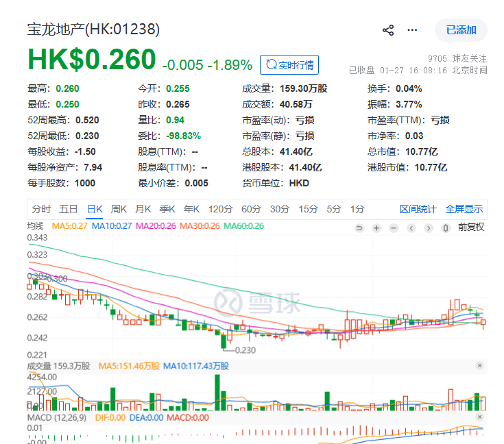This screenshot has height=444, width=504.
Task: Close the 成交量 volume indicator panel
Action: [479, 367]
